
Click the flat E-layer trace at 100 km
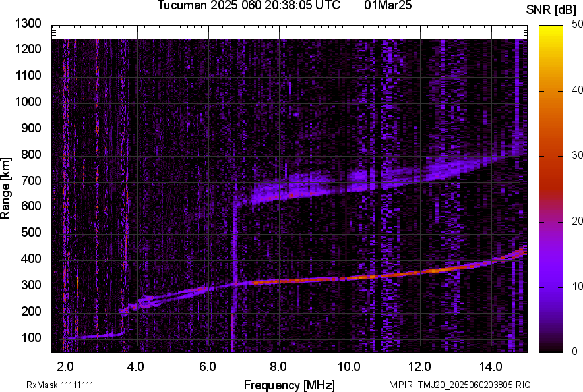coord(92,337)
